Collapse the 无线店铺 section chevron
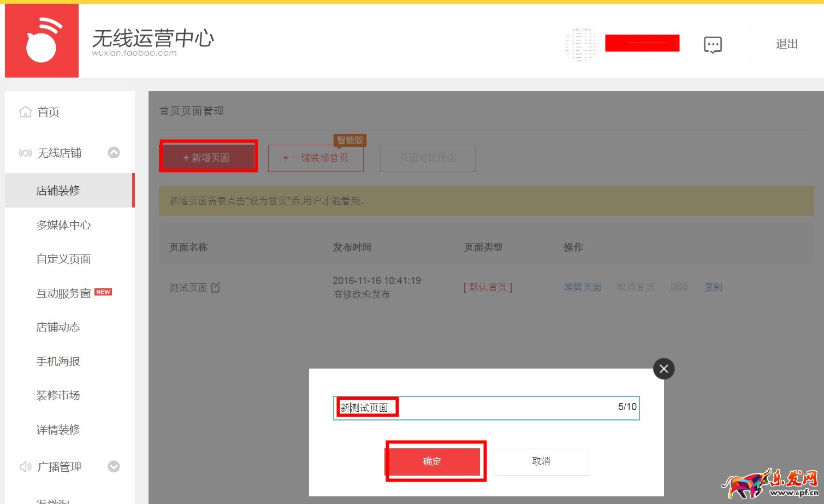Image resolution: width=824 pixels, height=504 pixels. click(x=114, y=153)
